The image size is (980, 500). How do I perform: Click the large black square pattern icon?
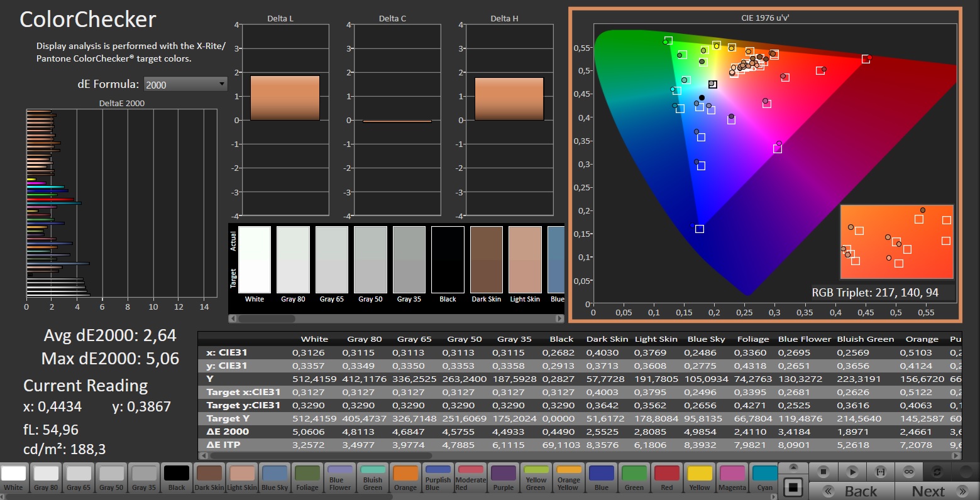coord(793,487)
